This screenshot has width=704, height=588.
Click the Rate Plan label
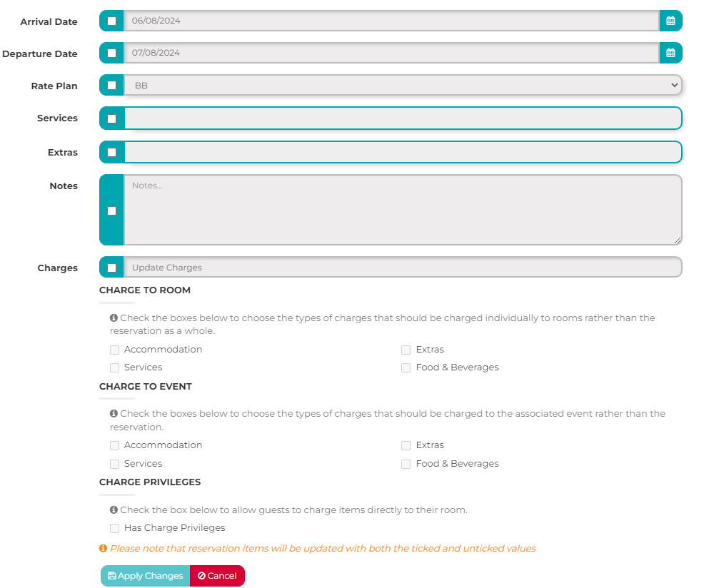(54, 86)
